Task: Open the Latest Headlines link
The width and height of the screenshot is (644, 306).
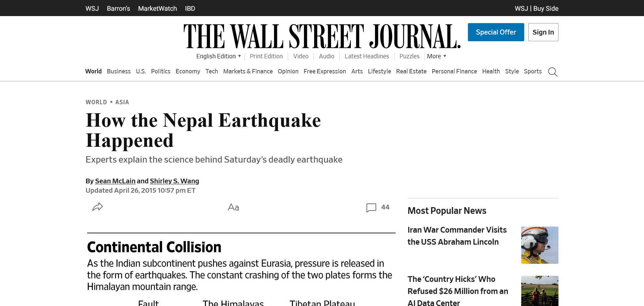Action: (x=367, y=56)
